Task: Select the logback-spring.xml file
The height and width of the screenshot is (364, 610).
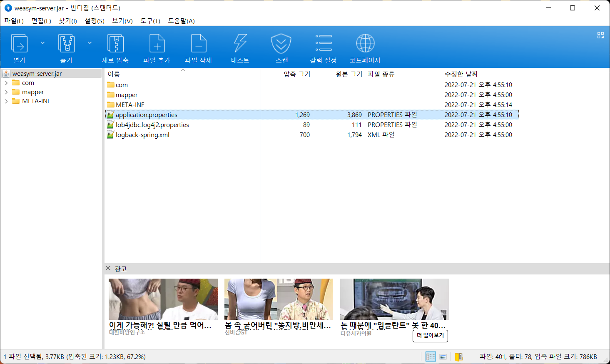Action: click(142, 135)
